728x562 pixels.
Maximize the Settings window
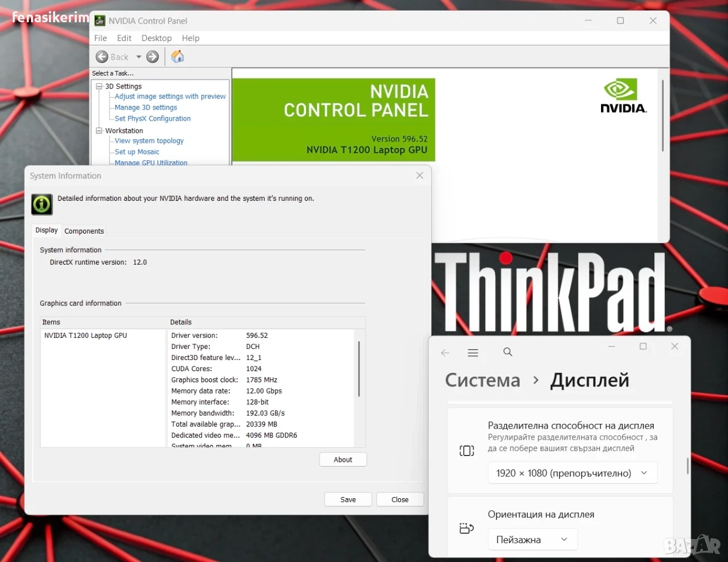click(x=643, y=347)
